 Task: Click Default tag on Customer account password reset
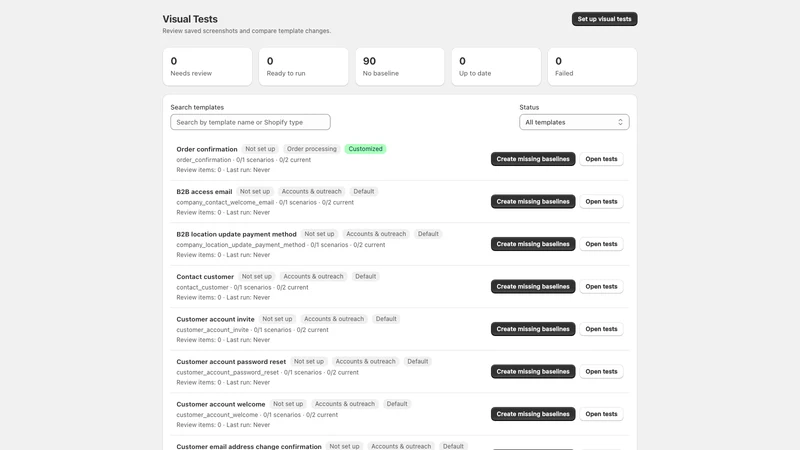(417, 362)
